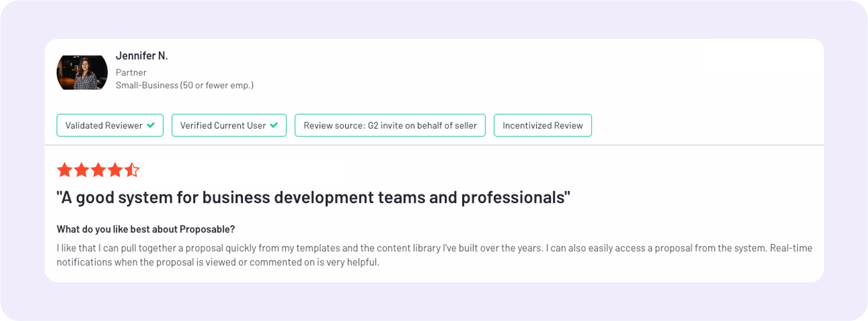
Task: Click the third red rating star
Action: [x=98, y=170]
